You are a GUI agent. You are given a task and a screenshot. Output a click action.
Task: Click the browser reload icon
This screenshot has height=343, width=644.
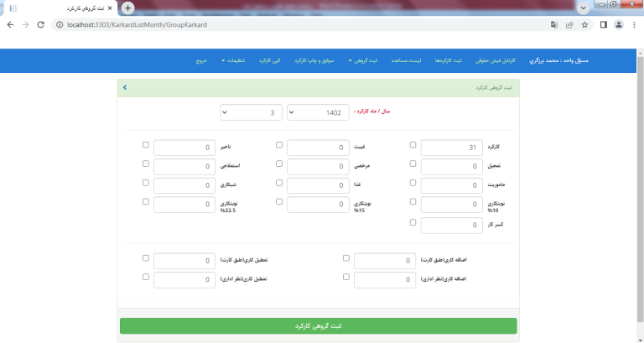click(42, 24)
